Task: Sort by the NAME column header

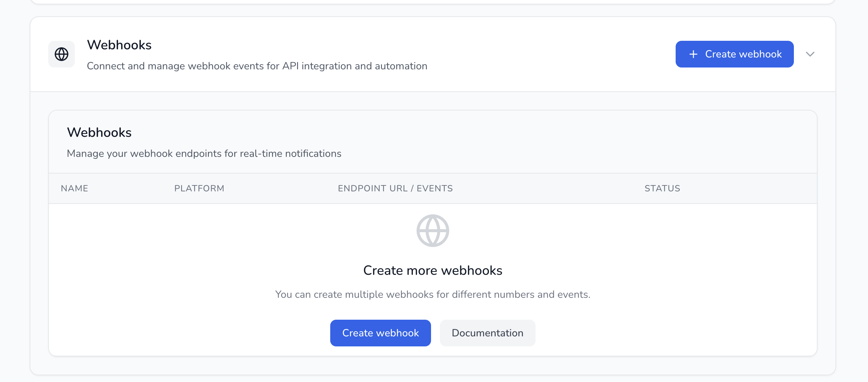Action: (74, 188)
